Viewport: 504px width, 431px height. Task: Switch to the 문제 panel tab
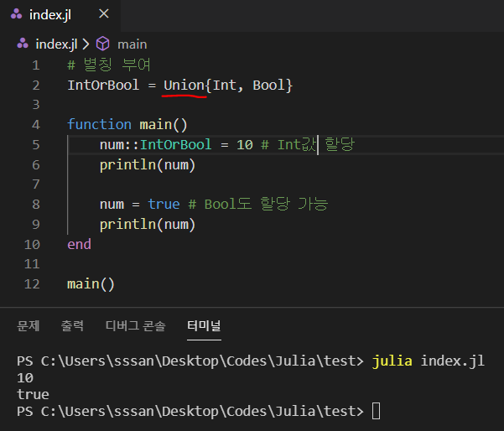[29, 325]
